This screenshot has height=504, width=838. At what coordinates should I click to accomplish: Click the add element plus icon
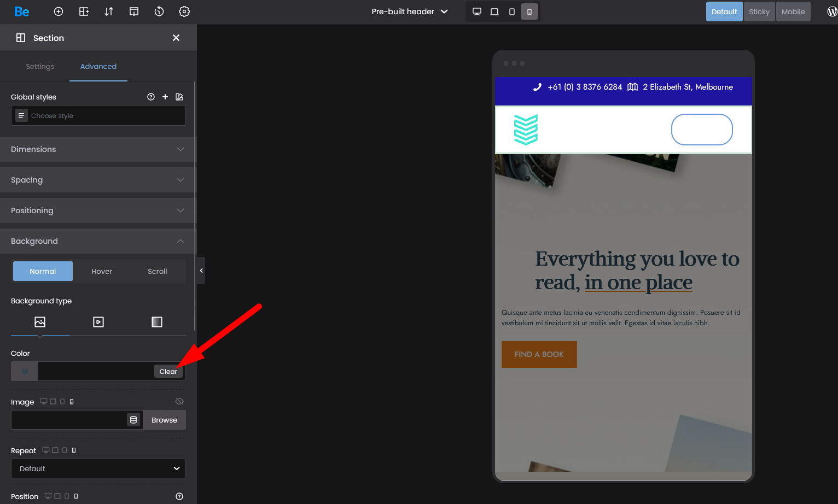tap(59, 11)
